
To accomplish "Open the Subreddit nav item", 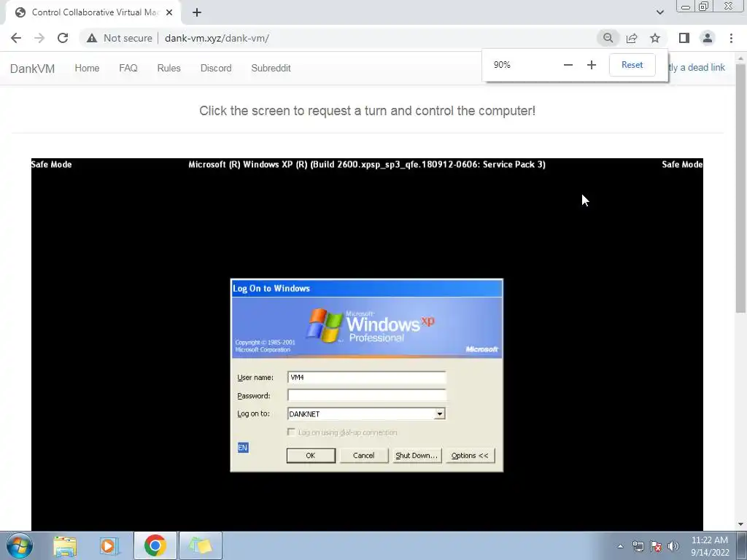I will pyautogui.click(x=271, y=68).
